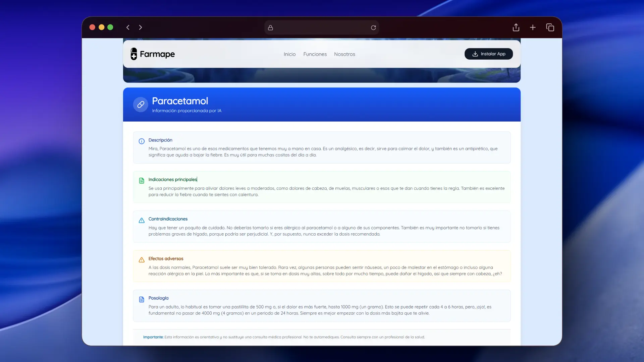Open the Funciones navigation item
The width and height of the screenshot is (644, 362).
pyautogui.click(x=315, y=54)
